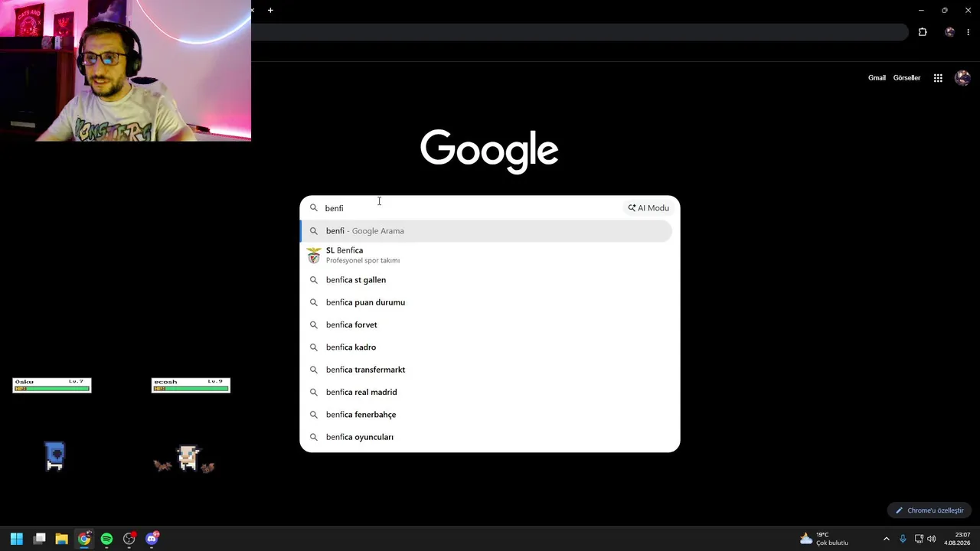Open the Google apps grid
Viewport: 980px width, 551px height.
click(938, 78)
